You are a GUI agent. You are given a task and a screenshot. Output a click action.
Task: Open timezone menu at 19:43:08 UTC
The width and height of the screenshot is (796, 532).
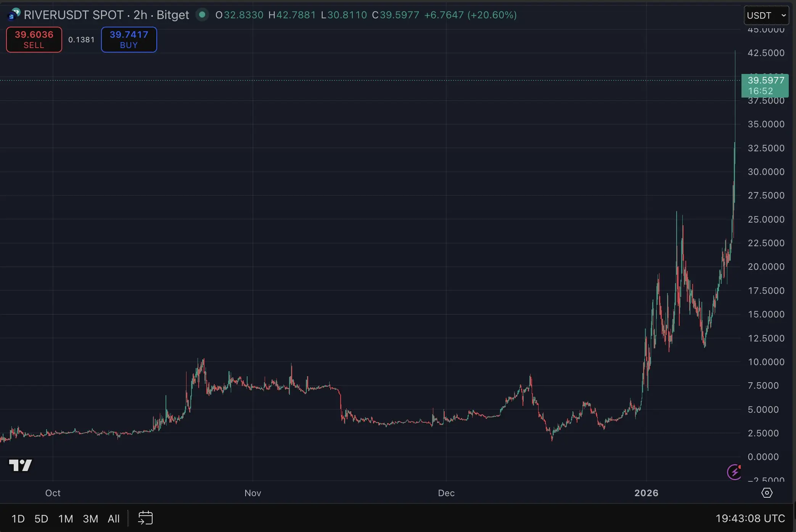[x=750, y=518]
